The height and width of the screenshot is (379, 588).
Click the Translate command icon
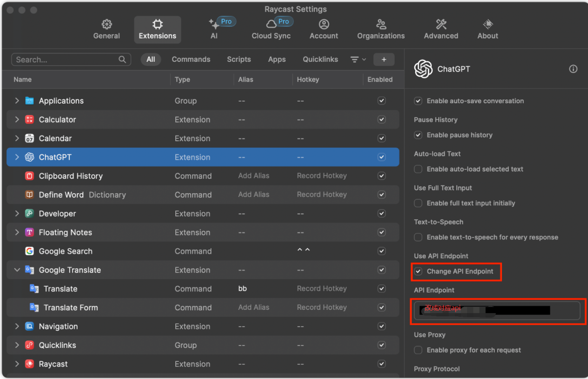click(34, 289)
